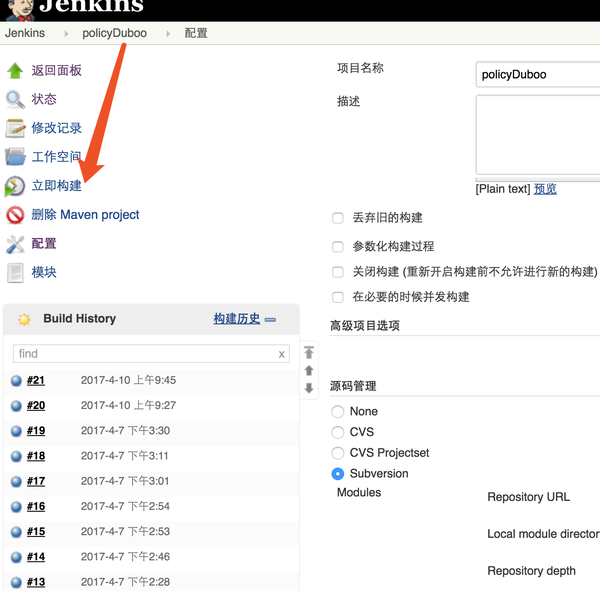Open the 修改记录 link
This screenshot has height=591, width=600.
coord(56,128)
